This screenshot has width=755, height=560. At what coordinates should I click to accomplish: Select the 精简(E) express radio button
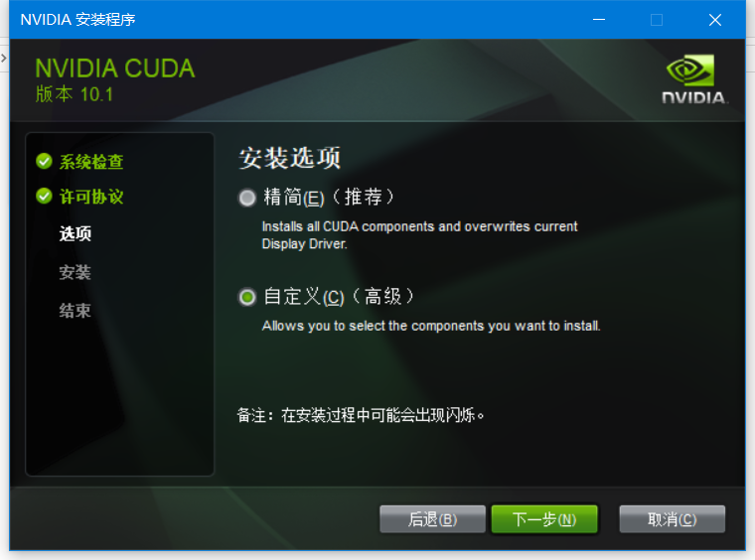(x=247, y=198)
